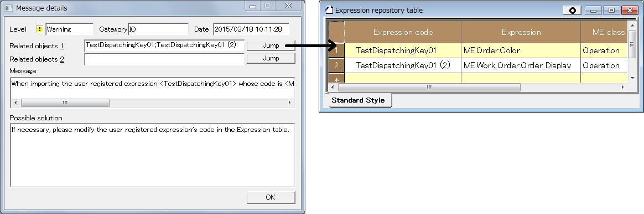Screen dimensions: 644x214
Task: Confirm the dialog with OK
Action: pos(271,197)
